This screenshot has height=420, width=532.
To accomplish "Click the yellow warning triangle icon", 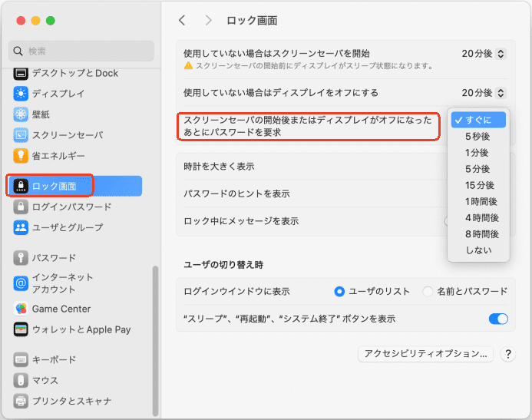I will [x=188, y=66].
